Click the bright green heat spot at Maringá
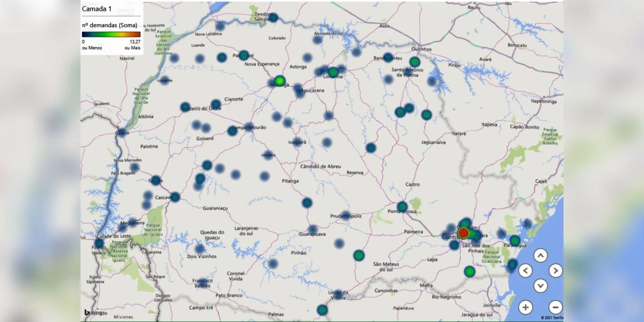This screenshot has width=644, height=322. (280, 80)
